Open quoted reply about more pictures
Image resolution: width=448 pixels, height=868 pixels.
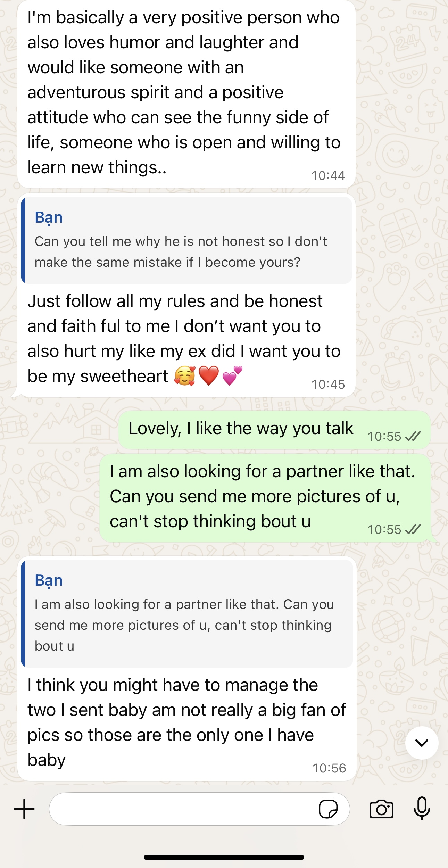187,613
